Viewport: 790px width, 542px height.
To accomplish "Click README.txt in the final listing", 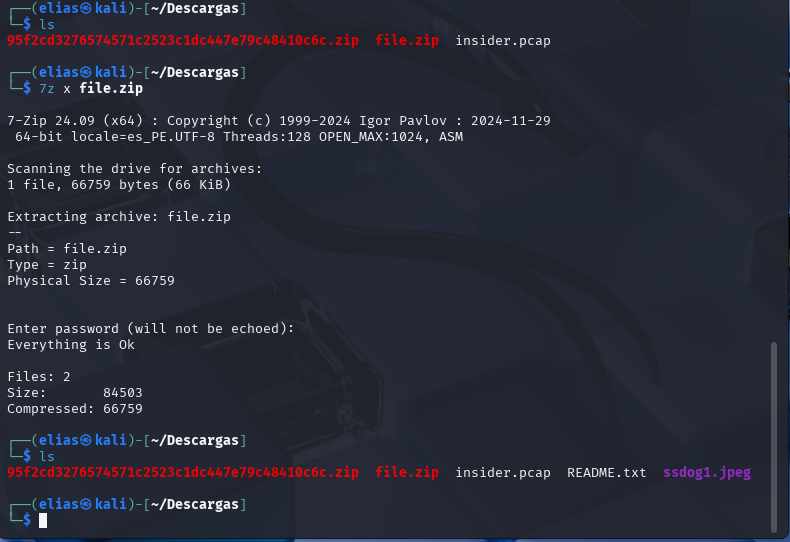I will pyautogui.click(x=607, y=472).
